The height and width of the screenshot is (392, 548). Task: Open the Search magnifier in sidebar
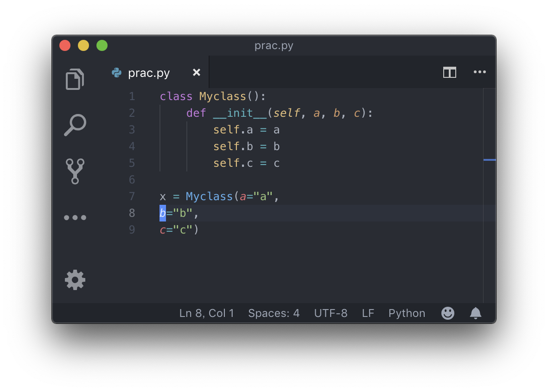click(x=75, y=125)
